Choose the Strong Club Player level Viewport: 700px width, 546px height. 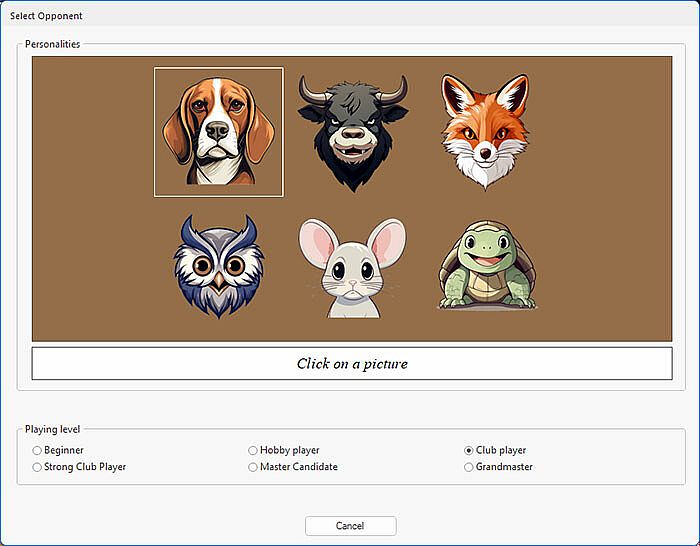point(38,467)
